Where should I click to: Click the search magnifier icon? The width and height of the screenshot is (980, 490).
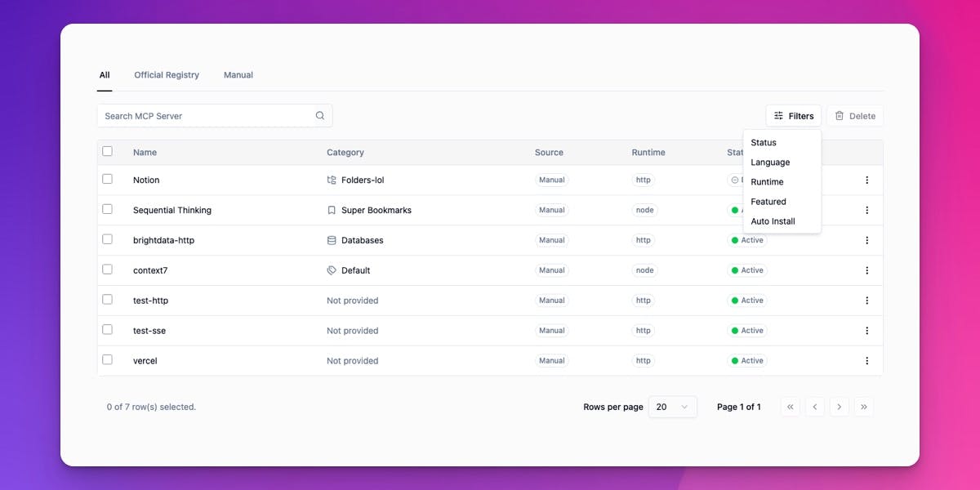[x=319, y=115]
